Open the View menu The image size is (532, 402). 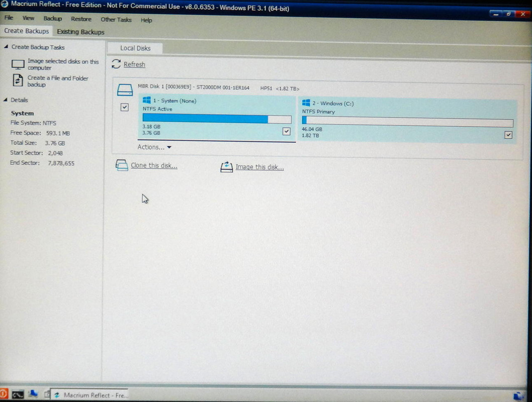point(28,18)
